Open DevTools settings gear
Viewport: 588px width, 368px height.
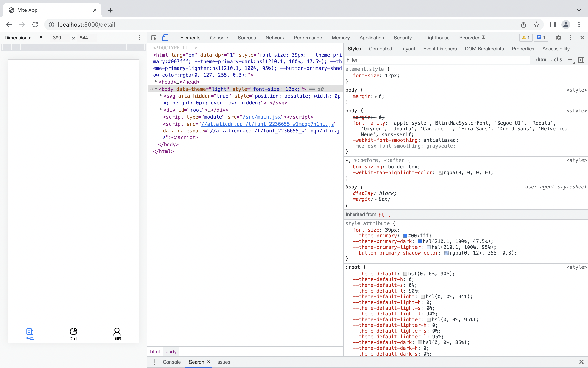[559, 38]
